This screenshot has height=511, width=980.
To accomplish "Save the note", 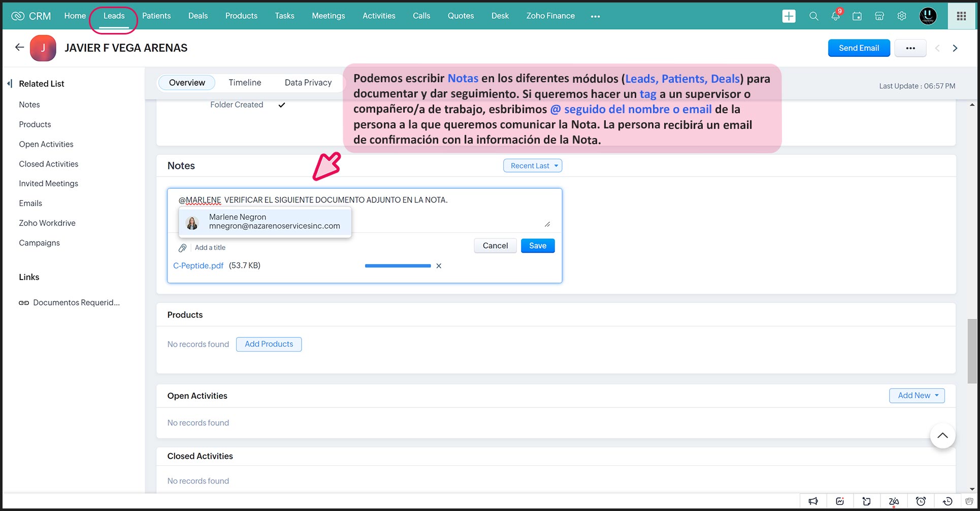I will tap(538, 246).
